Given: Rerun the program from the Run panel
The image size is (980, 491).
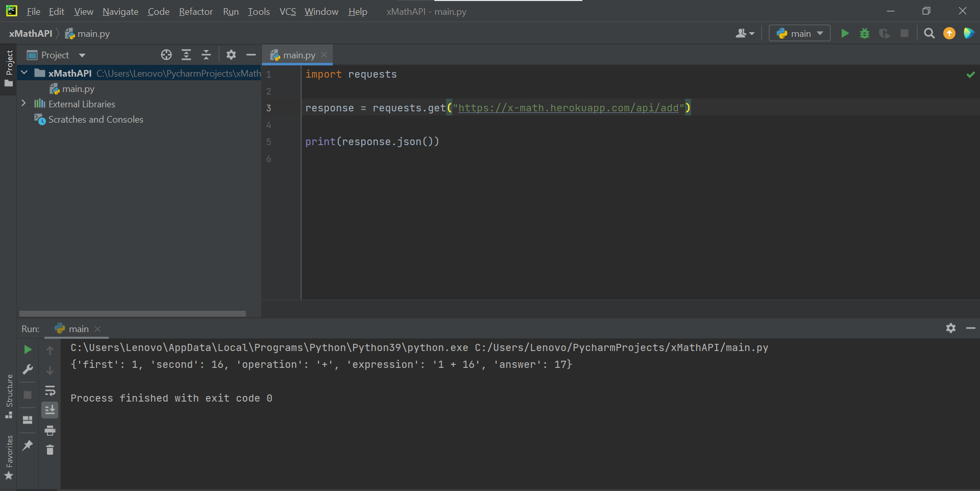Looking at the screenshot, I should (28, 349).
